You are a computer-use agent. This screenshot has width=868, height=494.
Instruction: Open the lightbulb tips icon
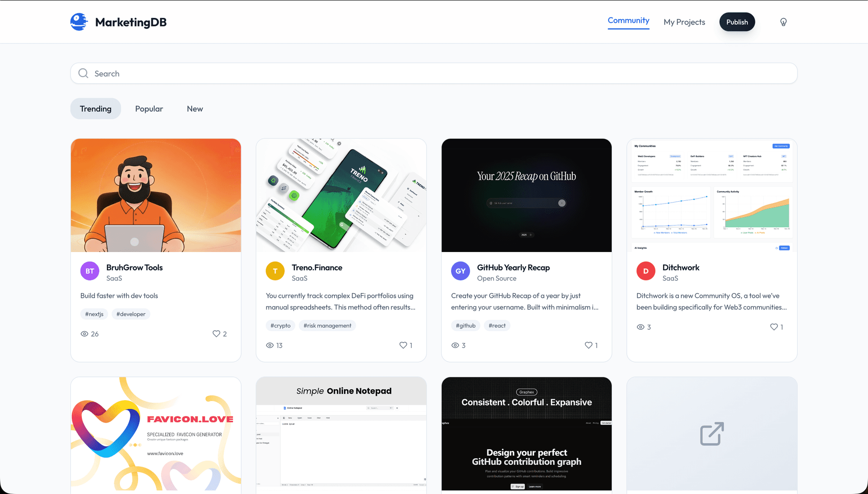783,21
